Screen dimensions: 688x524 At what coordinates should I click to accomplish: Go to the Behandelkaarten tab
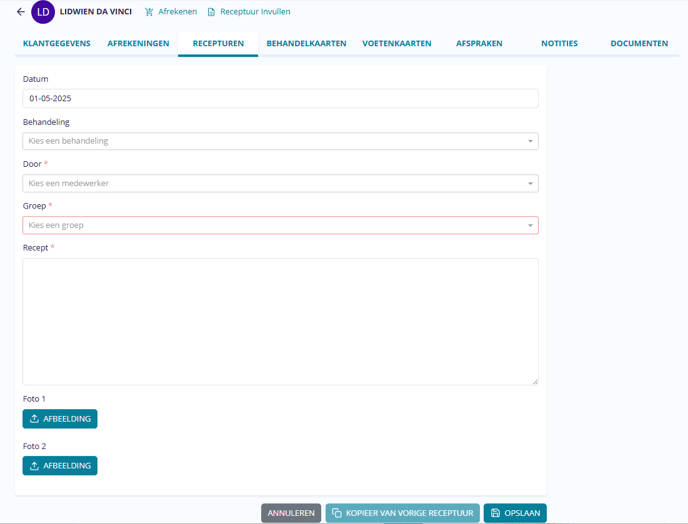click(x=306, y=44)
